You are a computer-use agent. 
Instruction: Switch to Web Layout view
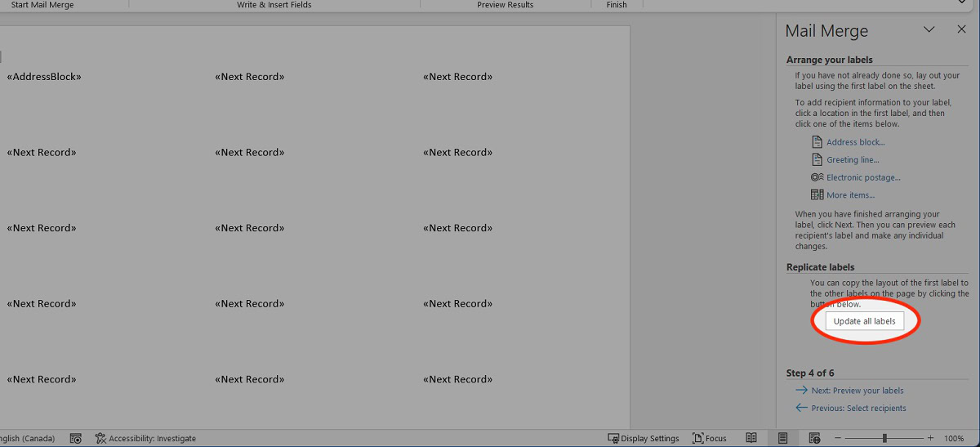[x=814, y=438]
